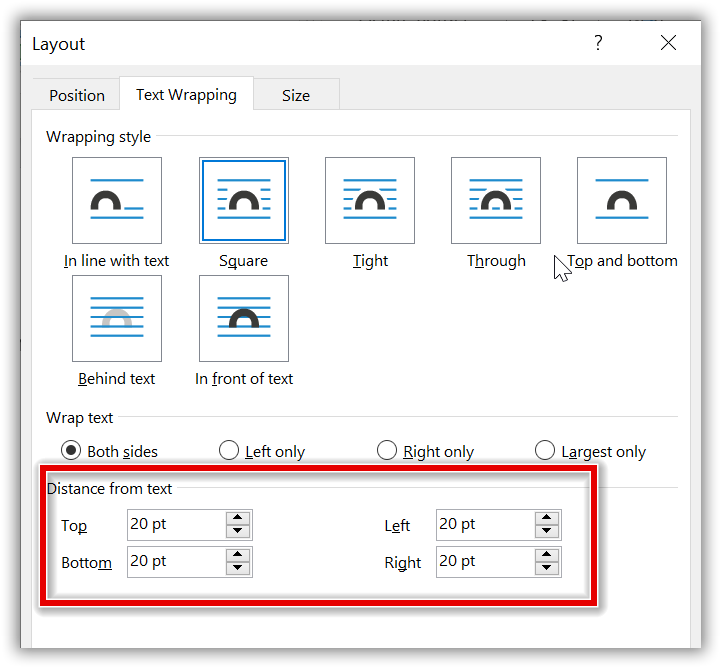Pick the Through wrapping style icon

coord(496,201)
